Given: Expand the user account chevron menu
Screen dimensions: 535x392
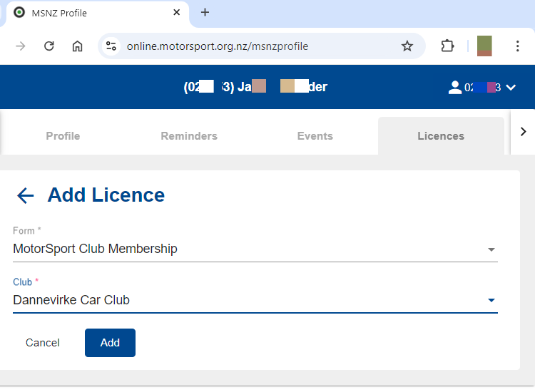Looking at the screenshot, I should coord(510,88).
